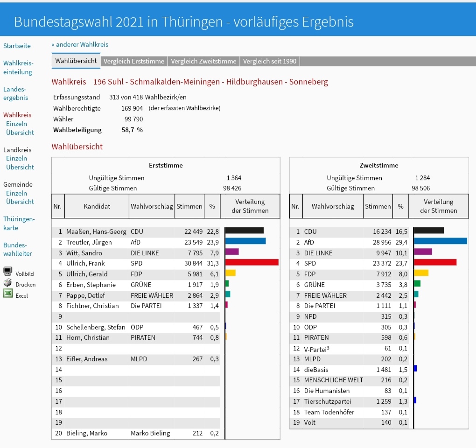Click candidate 'Pappe, Detlef'
476x448 pixels.
click(x=85, y=295)
